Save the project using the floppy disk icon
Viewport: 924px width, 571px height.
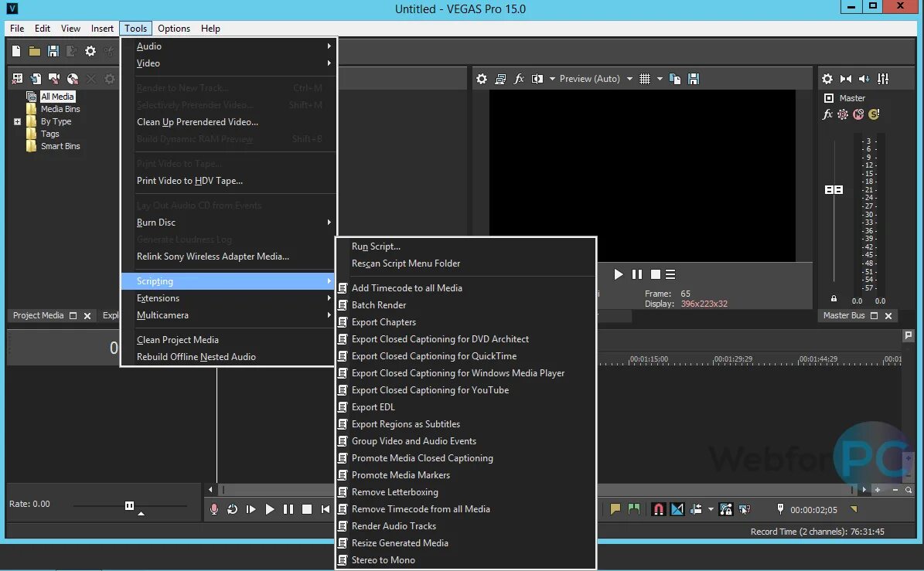click(53, 51)
